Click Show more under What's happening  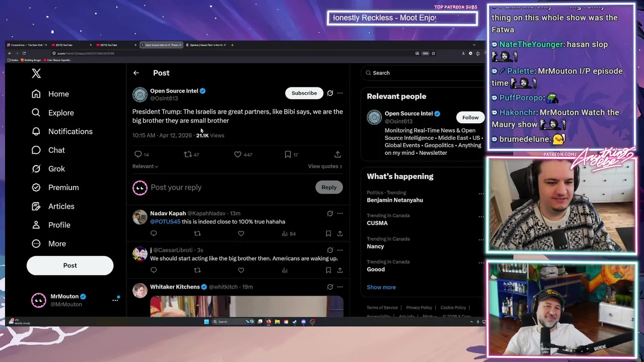[381, 287]
